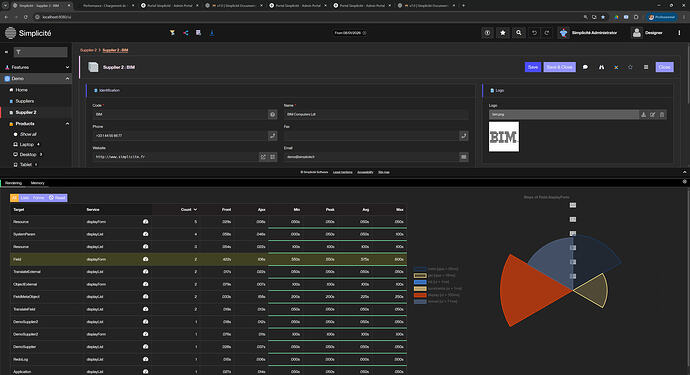Click the orange cross icon in form toolbar

point(616,67)
